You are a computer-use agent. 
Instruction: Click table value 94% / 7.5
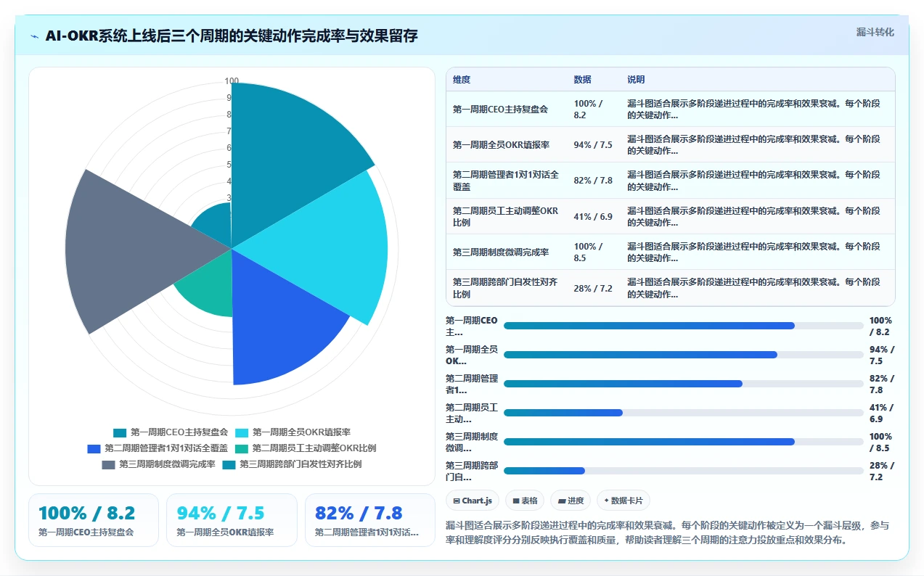tap(593, 145)
